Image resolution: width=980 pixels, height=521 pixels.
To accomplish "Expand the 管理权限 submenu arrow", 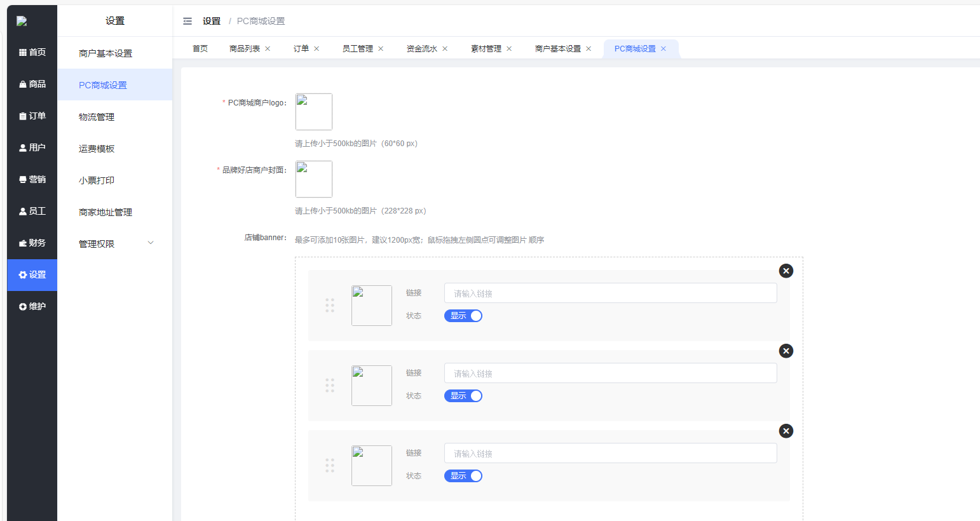I will point(151,243).
